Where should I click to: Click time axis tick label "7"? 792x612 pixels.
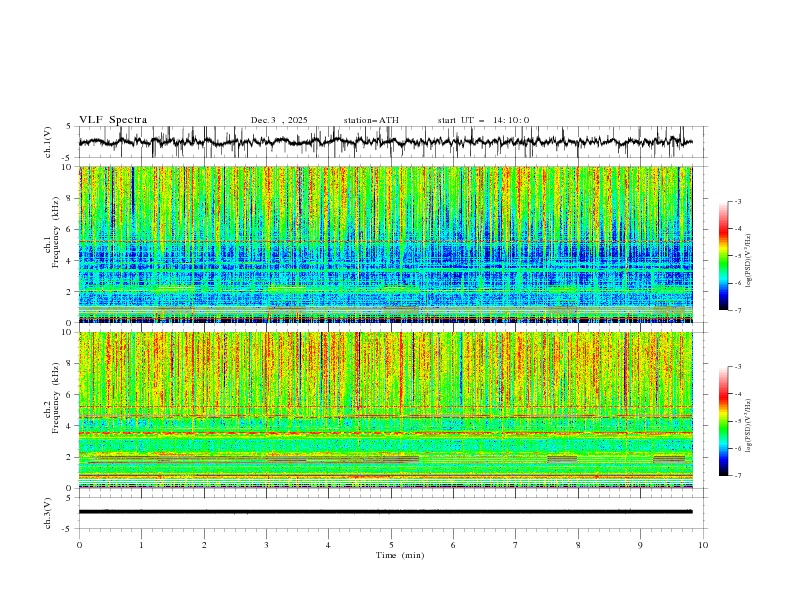pos(516,545)
